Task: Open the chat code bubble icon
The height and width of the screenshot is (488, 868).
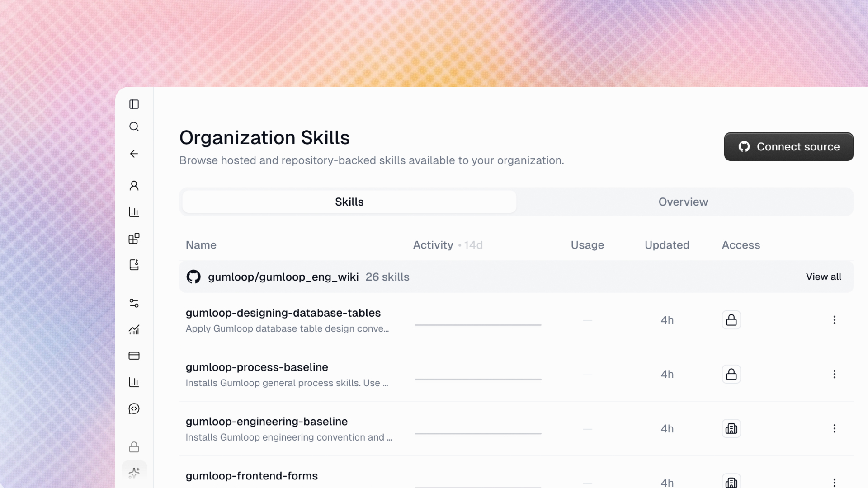Action: tap(134, 409)
